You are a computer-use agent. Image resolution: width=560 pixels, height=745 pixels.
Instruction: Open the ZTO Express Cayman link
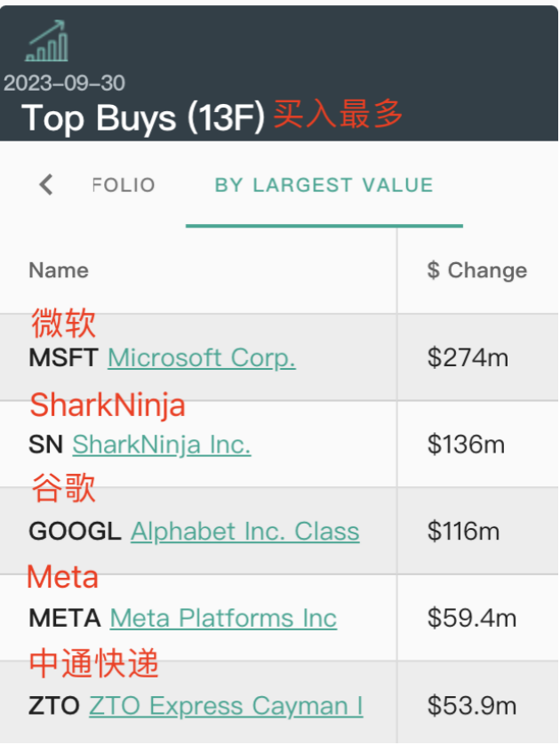point(226,706)
